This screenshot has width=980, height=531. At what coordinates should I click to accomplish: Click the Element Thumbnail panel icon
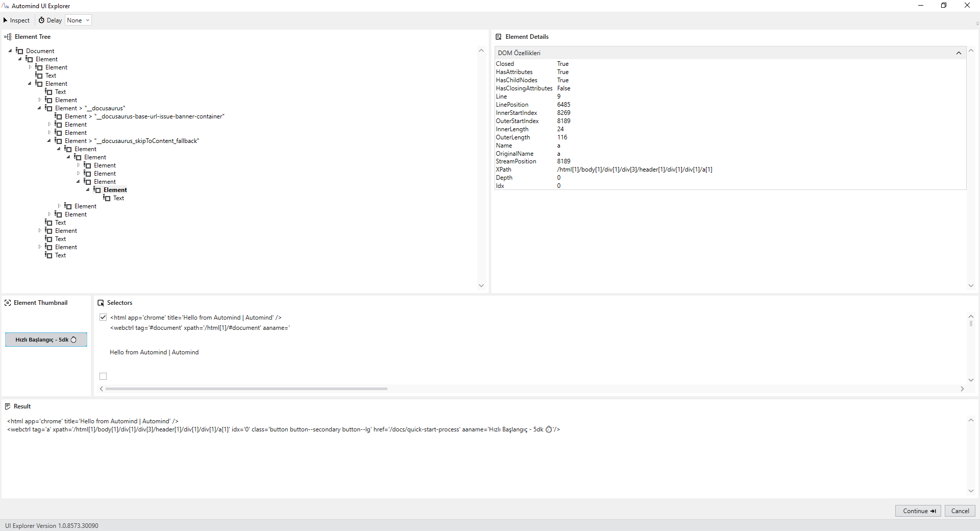pos(8,303)
